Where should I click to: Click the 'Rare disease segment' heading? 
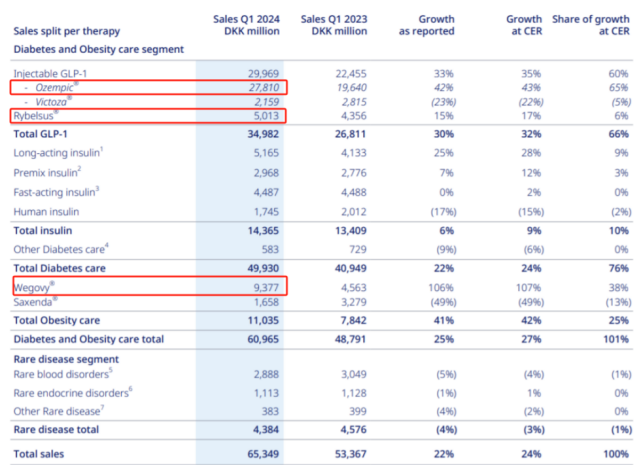click(66, 359)
